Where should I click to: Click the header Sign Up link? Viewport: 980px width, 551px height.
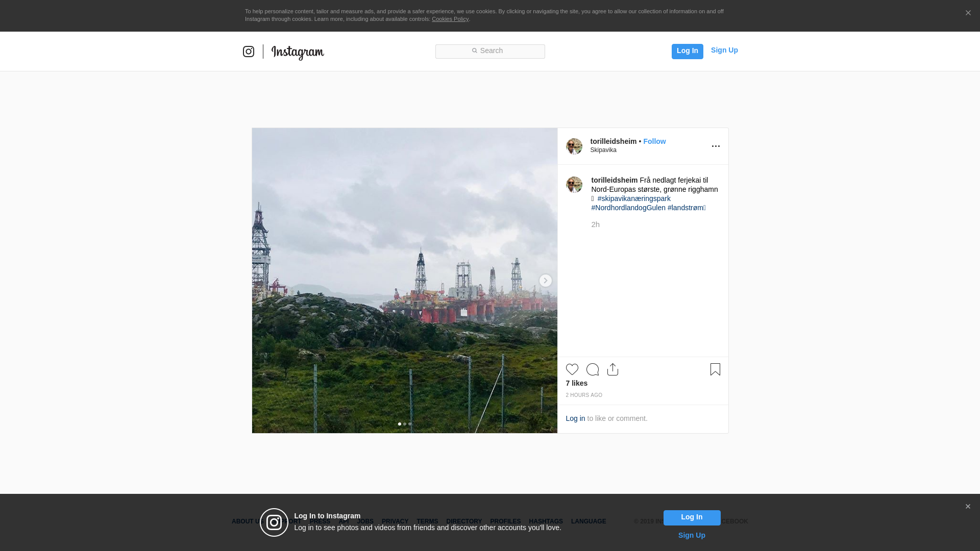coord(724,50)
